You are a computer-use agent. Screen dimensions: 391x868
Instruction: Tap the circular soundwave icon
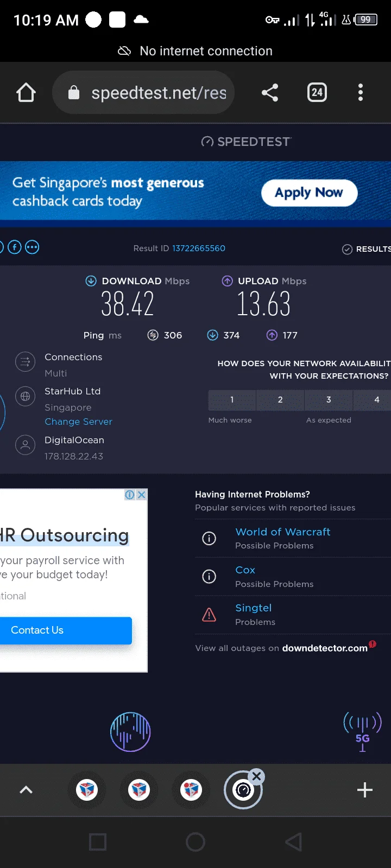pyautogui.click(x=130, y=732)
